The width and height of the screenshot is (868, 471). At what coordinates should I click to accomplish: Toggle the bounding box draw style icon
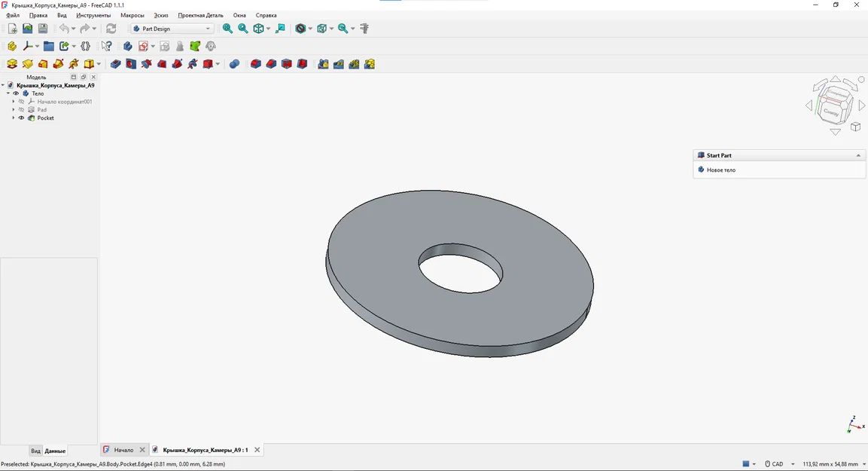tap(321, 29)
